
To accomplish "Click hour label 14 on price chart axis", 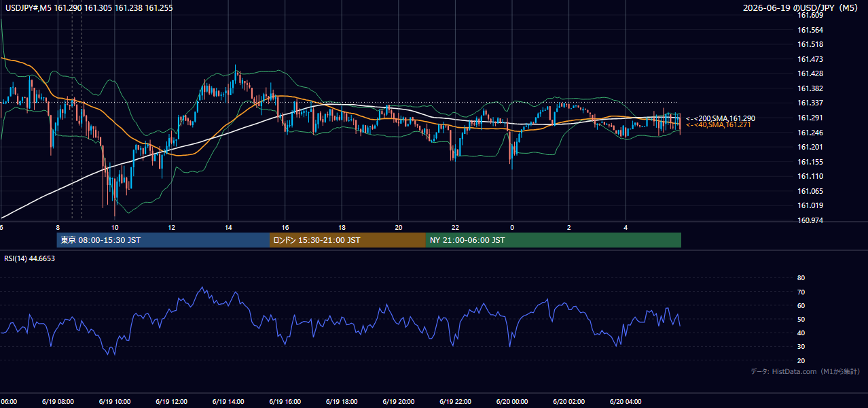I will coord(228,228).
